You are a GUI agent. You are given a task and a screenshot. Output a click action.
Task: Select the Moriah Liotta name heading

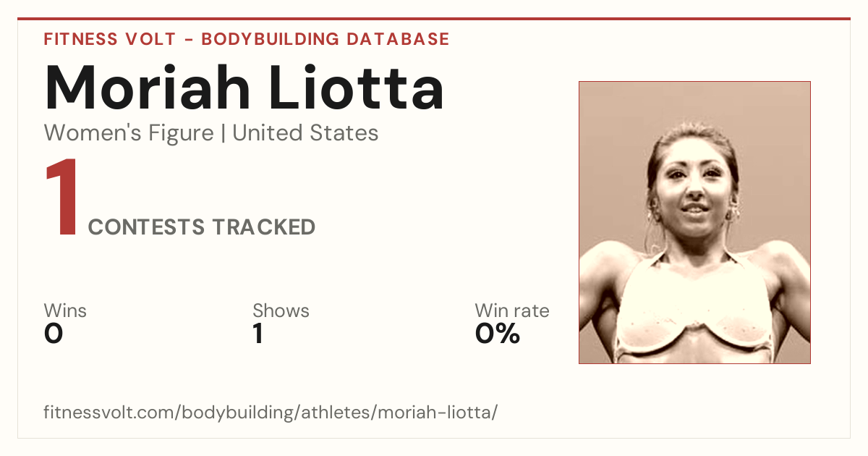coord(244,88)
